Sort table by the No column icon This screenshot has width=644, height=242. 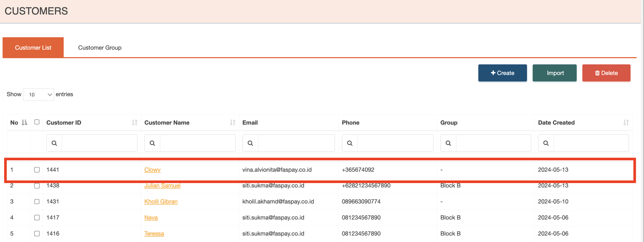tap(24, 123)
